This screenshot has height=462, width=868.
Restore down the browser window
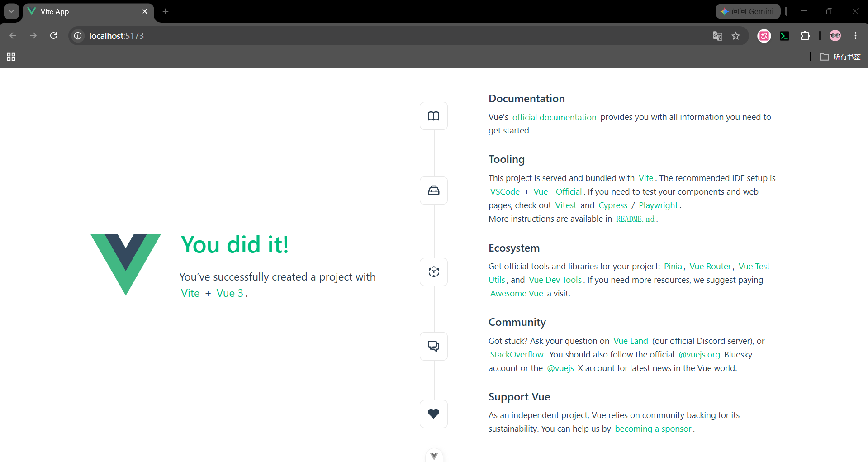[x=829, y=11]
